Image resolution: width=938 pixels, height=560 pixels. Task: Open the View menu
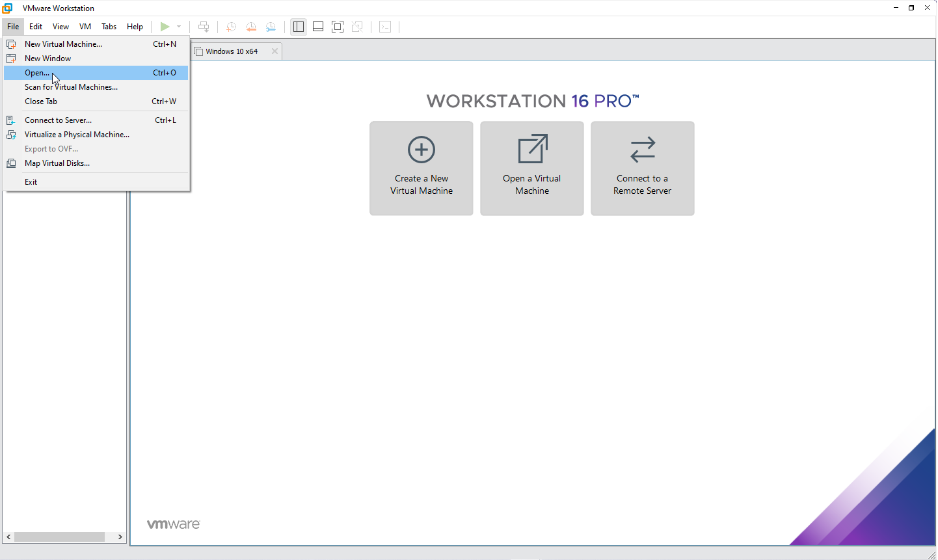[60, 27]
